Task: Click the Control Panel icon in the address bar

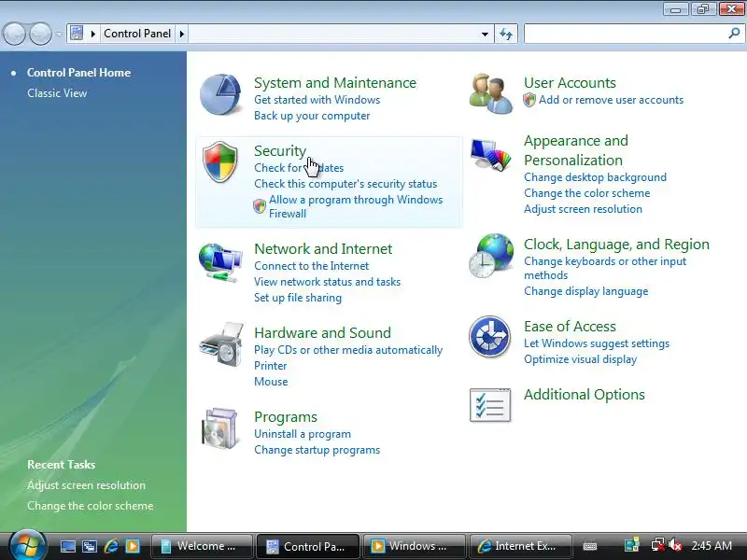Action: click(x=77, y=34)
